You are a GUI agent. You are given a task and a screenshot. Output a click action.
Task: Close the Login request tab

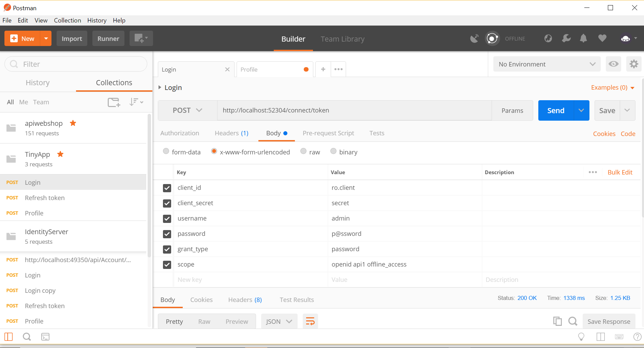(227, 70)
